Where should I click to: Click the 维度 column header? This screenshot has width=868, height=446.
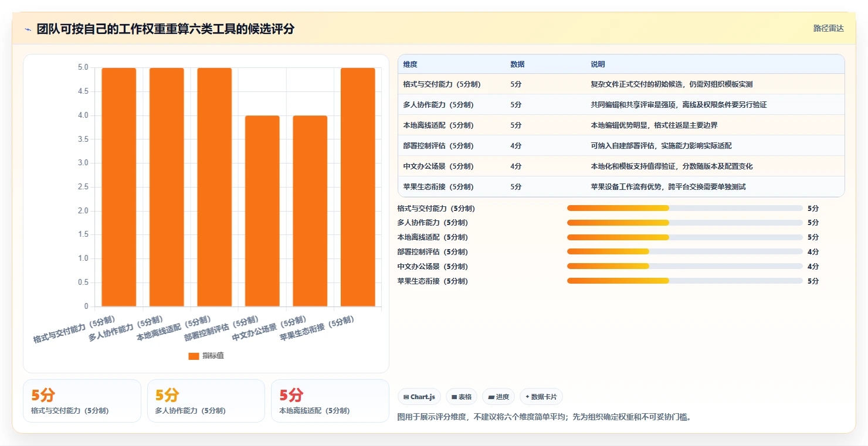pyautogui.click(x=411, y=64)
